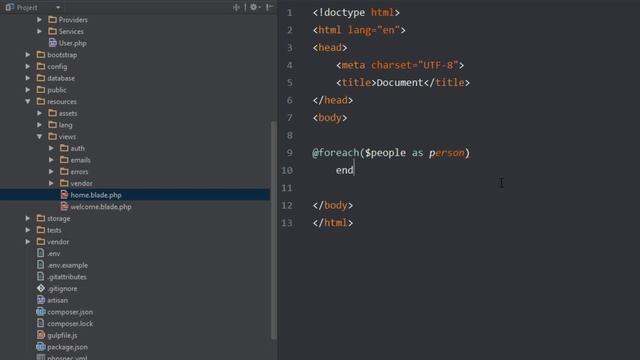Click the User.php file icon

coord(52,42)
